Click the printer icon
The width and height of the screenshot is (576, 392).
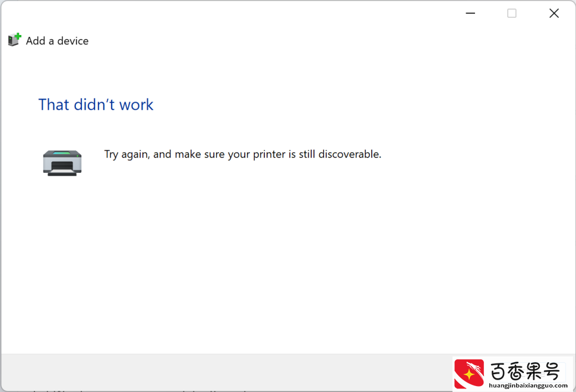(x=62, y=163)
